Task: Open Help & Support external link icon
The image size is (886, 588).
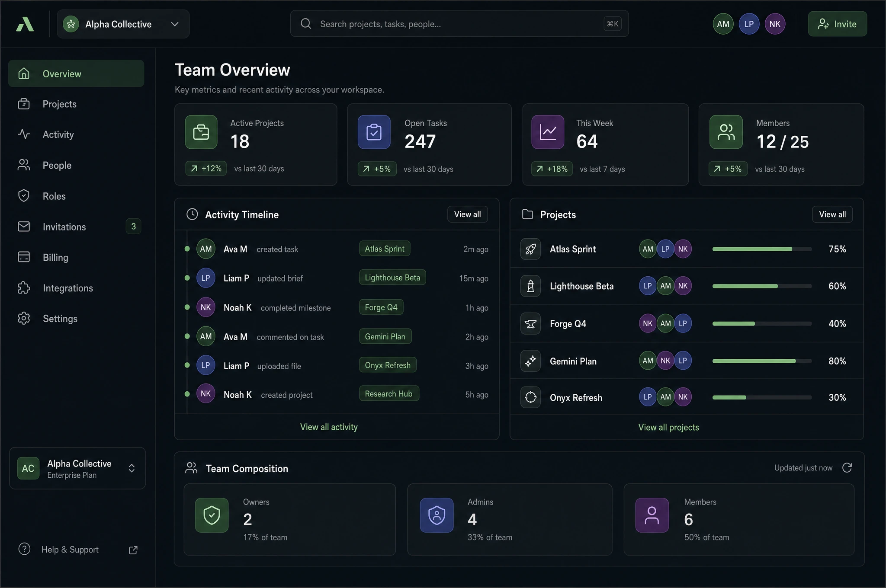Action: (133, 550)
